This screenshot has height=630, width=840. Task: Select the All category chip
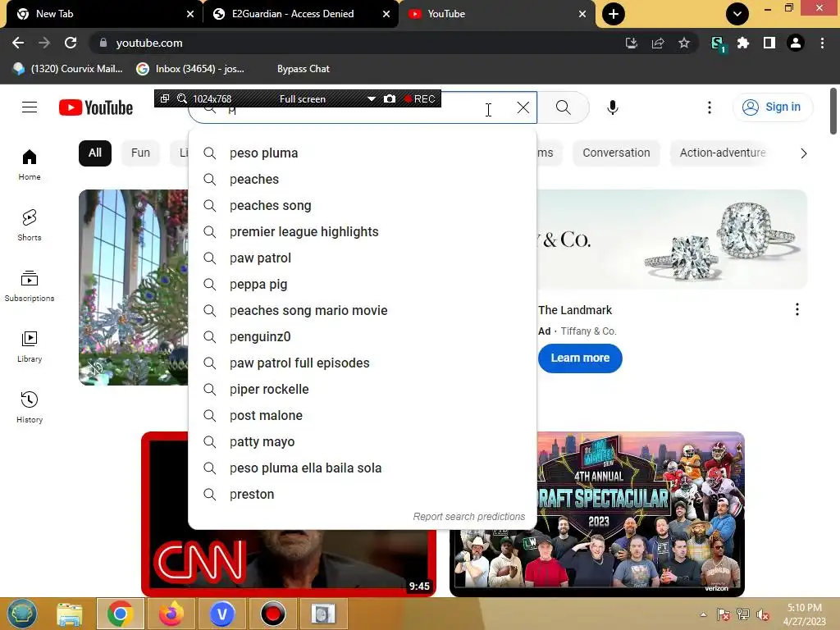(95, 153)
